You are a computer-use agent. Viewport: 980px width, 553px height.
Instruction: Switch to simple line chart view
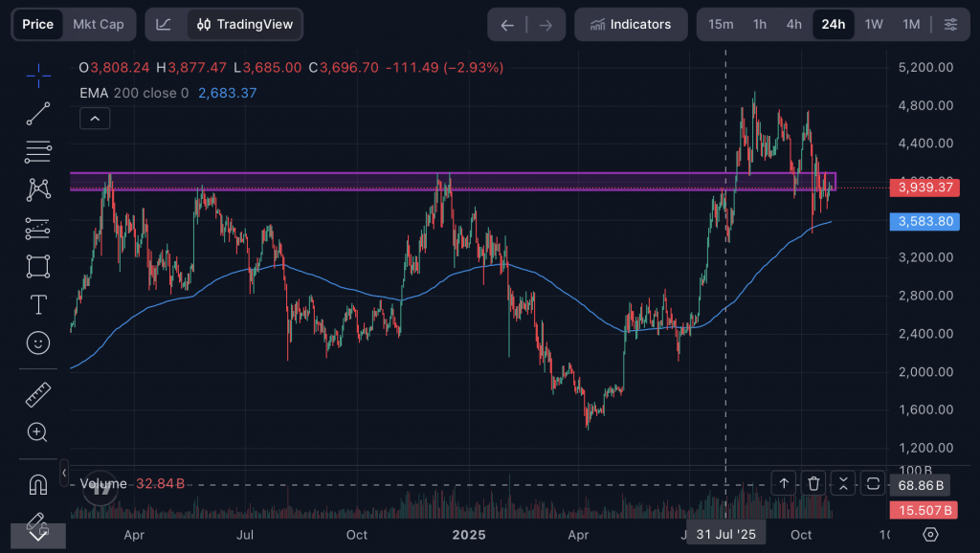(x=165, y=24)
